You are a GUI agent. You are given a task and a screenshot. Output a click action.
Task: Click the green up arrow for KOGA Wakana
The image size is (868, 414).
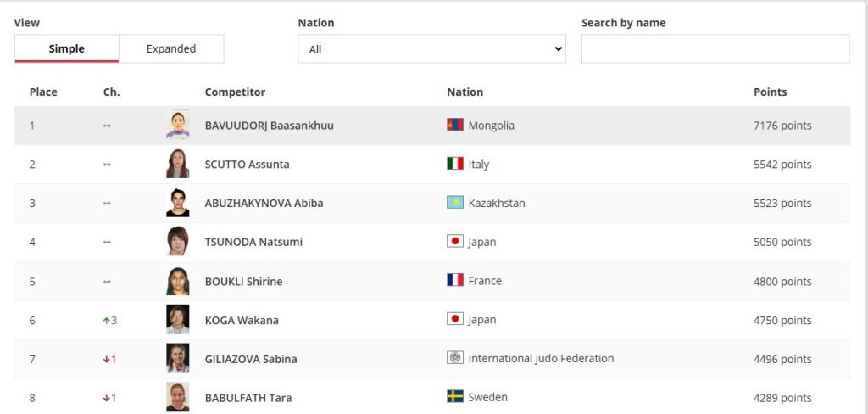pyautogui.click(x=106, y=321)
